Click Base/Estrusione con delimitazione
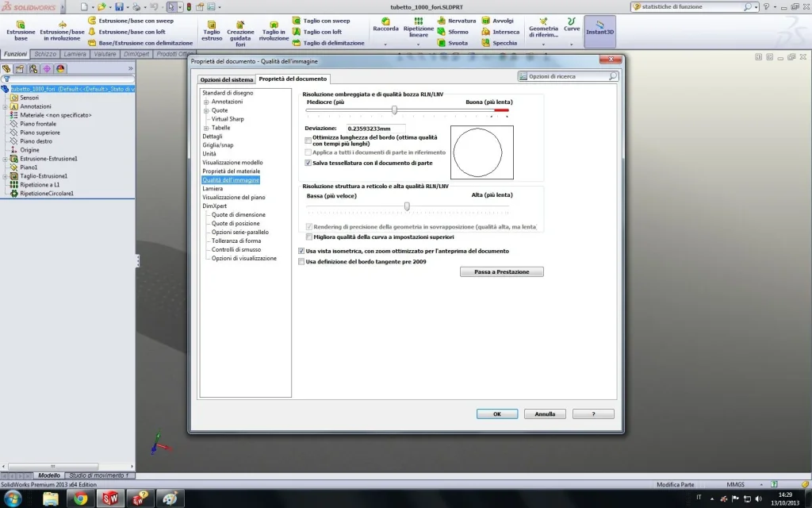The image size is (812, 508). [140, 43]
